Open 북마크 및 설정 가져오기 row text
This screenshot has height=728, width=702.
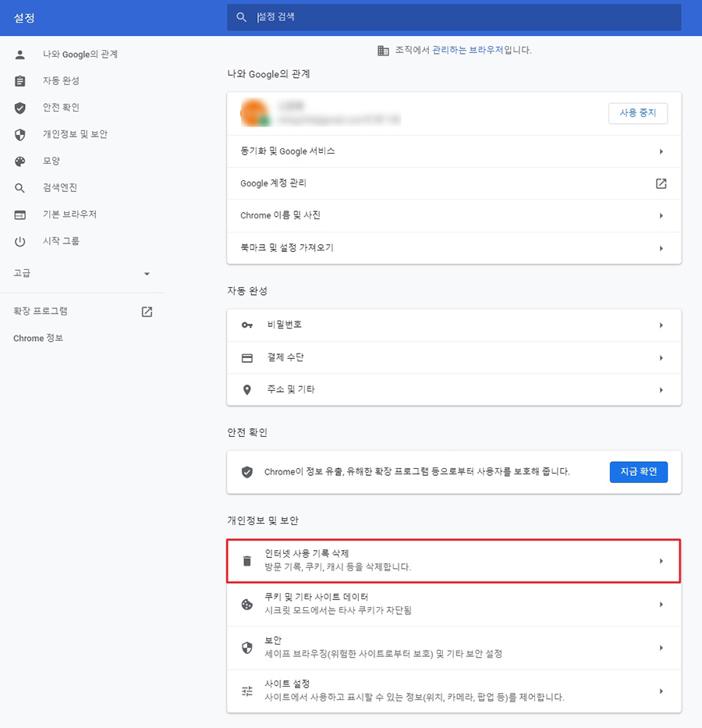coord(287,248)
